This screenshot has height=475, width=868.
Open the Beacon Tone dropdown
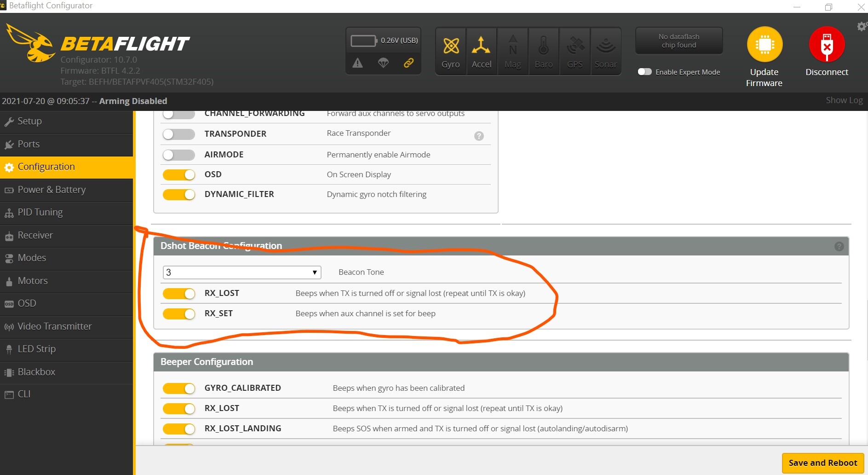pos(242,272)
